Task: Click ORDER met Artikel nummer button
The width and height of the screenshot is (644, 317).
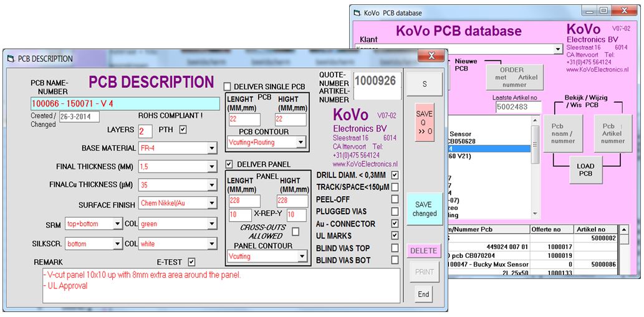Action: 514,77
